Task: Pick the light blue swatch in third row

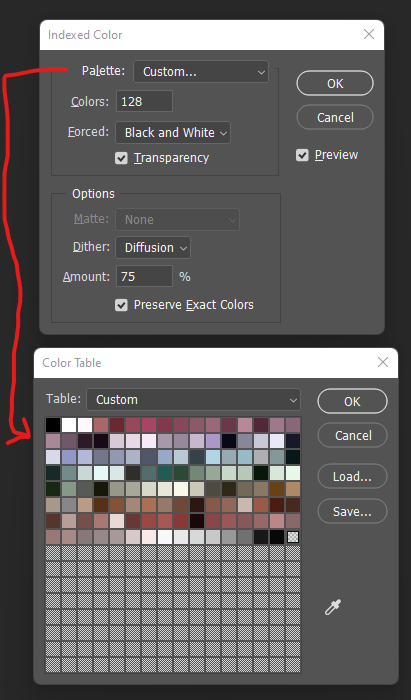Action: point(213,457)
